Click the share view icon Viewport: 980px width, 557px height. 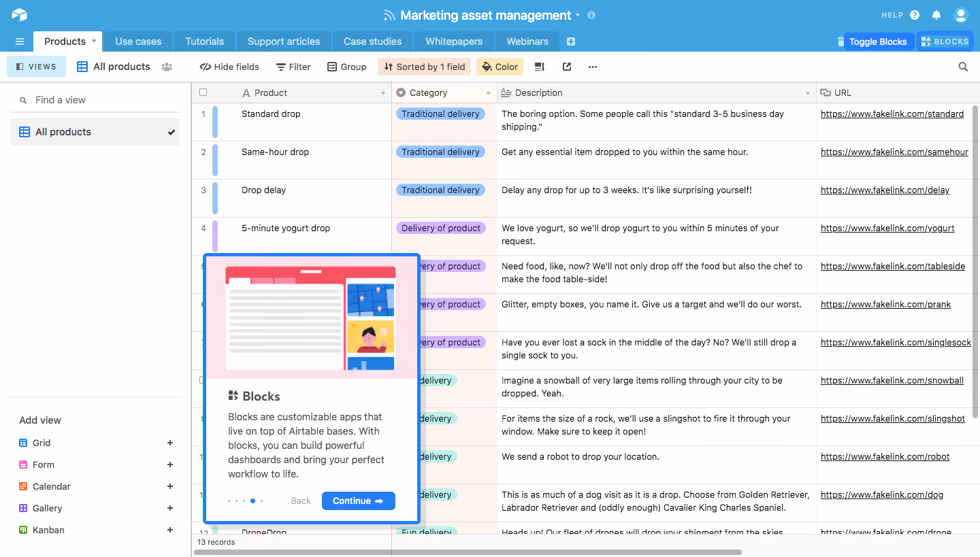(567, 67)
